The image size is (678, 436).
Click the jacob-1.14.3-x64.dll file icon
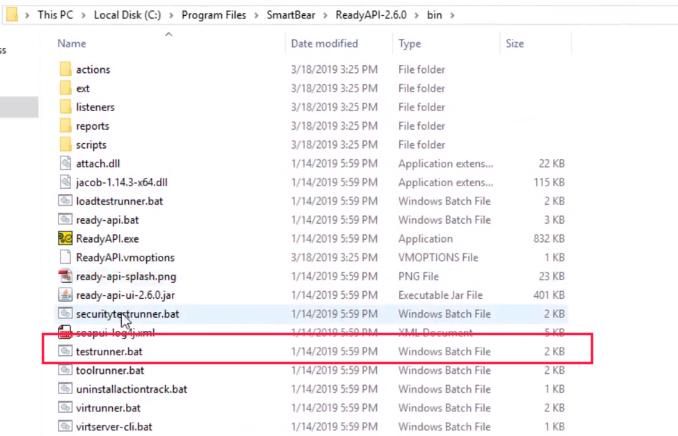point(65,182)
